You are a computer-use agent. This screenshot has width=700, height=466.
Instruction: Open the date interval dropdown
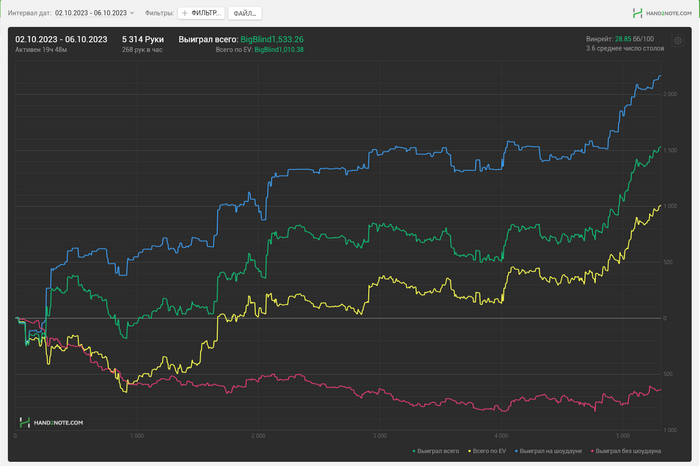pos(94,13)
